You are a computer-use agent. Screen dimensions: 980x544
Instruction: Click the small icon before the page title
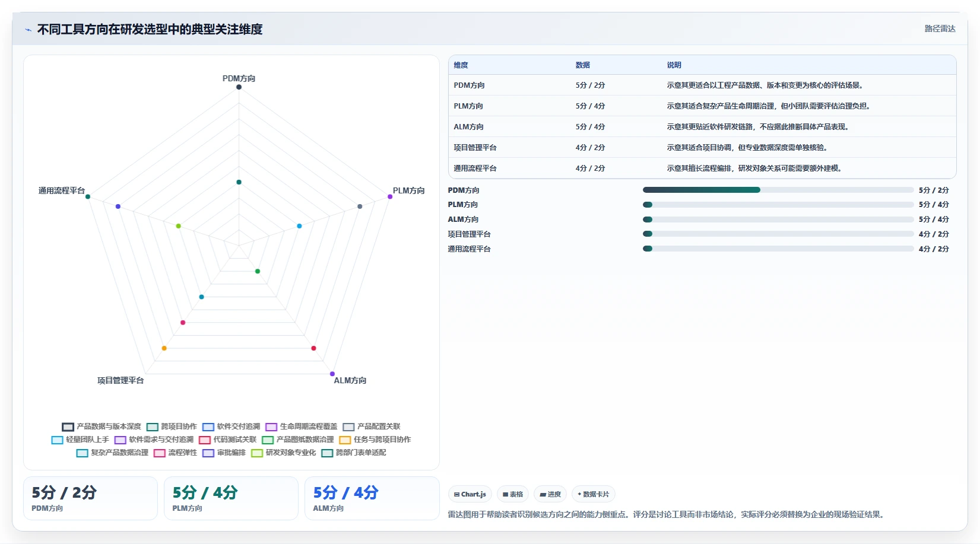[x=28, y=29]
